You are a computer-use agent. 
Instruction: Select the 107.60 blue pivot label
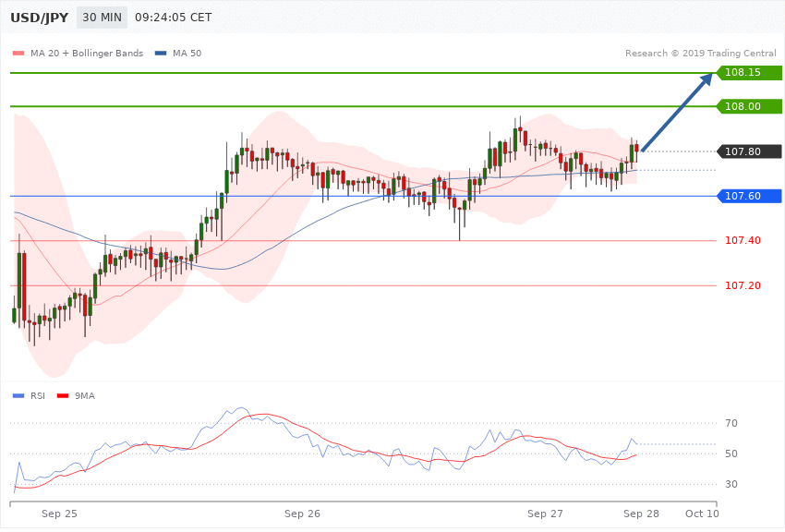pyautogui.click(x=749, y=196)
